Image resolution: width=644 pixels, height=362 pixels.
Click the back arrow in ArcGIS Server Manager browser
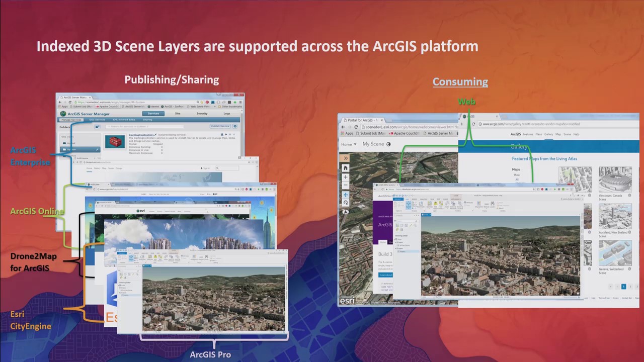[x=60, y=102]
